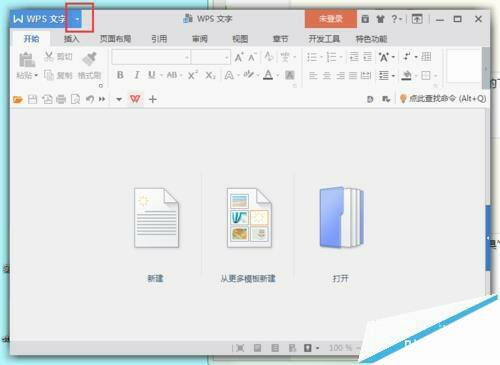Click the save disk icon

tap(32, 99)
